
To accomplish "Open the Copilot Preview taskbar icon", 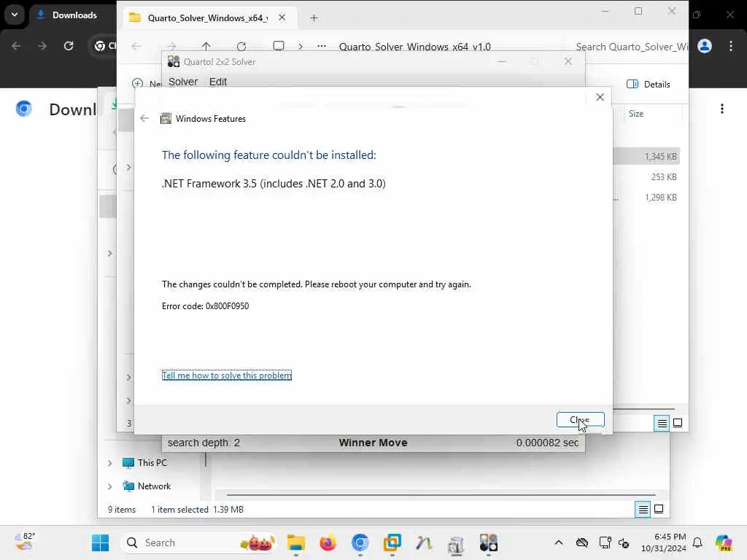I will coord(723,542).
